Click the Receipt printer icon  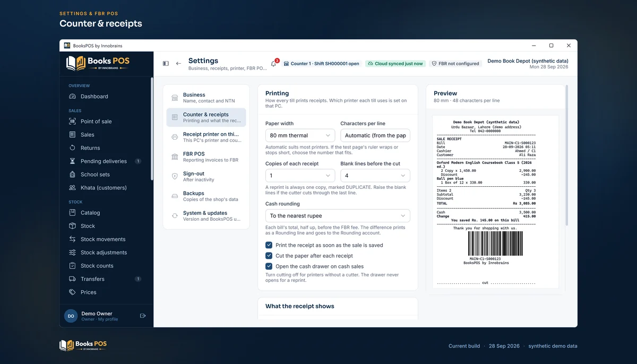click(x=175, y=137)
